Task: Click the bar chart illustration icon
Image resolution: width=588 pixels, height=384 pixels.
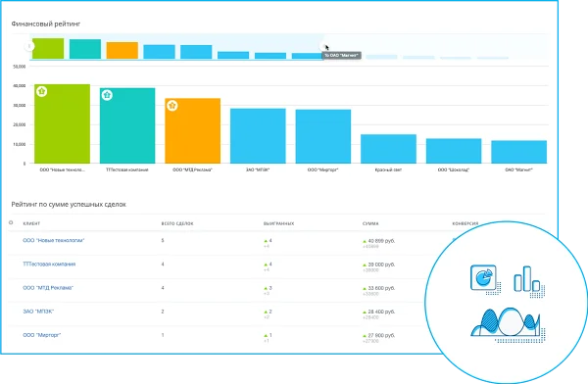Action: tap(529, 281)
